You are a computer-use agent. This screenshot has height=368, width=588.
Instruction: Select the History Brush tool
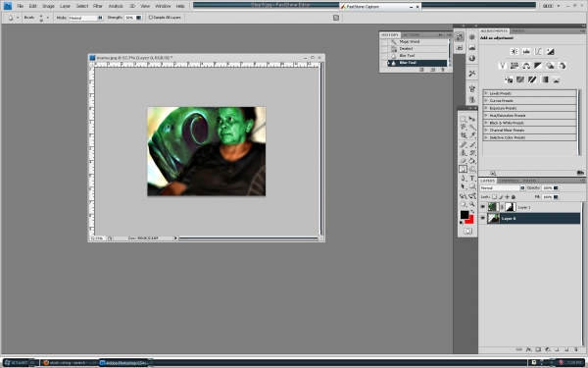pos(472,153)
